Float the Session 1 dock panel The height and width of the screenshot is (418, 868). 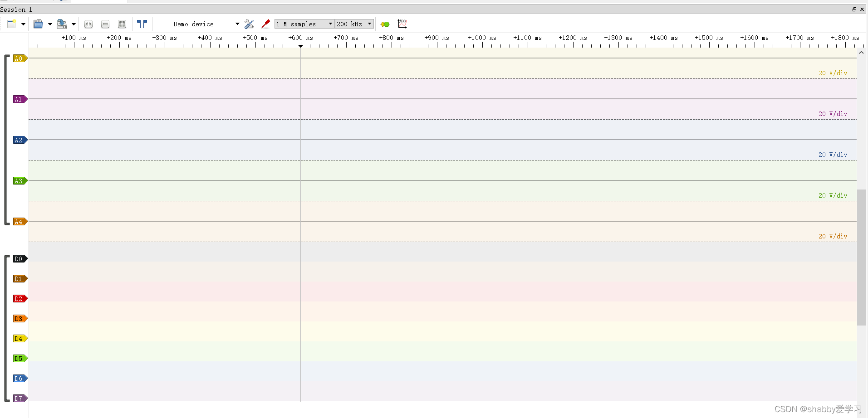(854, 9)
